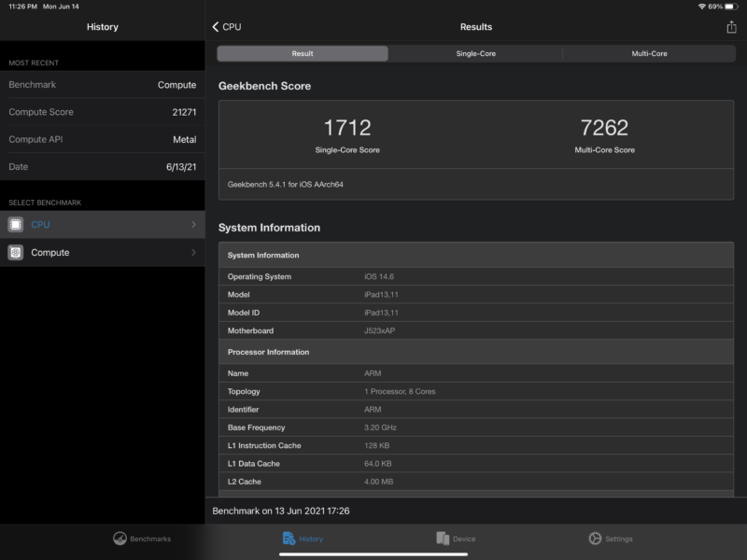The image size is (747, 560).
Task: Click the CPU chip icon in sidebar
Action: [16, 224]
